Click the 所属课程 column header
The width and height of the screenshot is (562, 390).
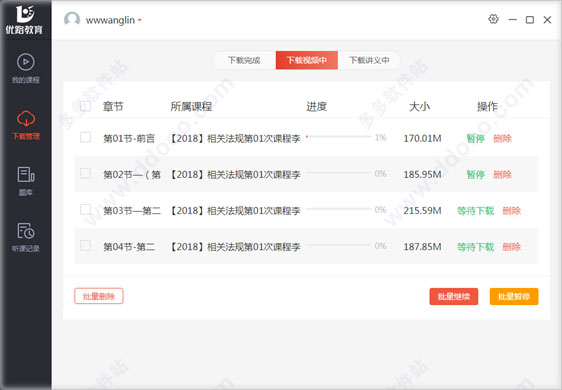click(191, 106)
